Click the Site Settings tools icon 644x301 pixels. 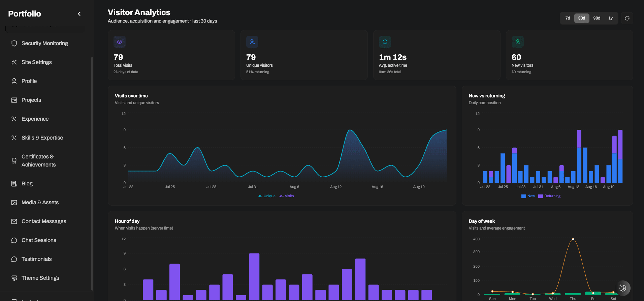14,62
